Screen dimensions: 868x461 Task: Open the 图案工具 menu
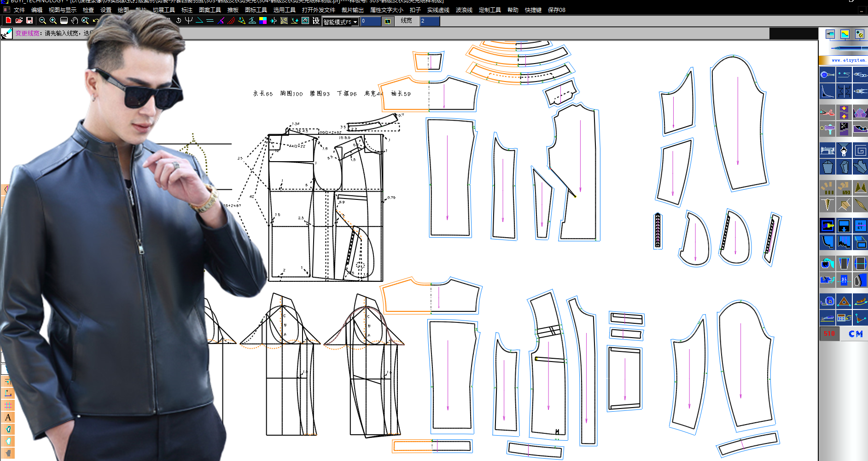coord(210,10)
